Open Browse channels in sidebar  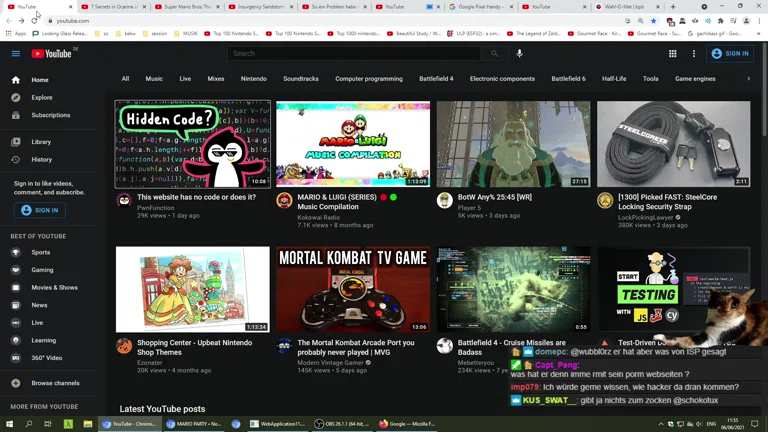[x=54, y=383]
